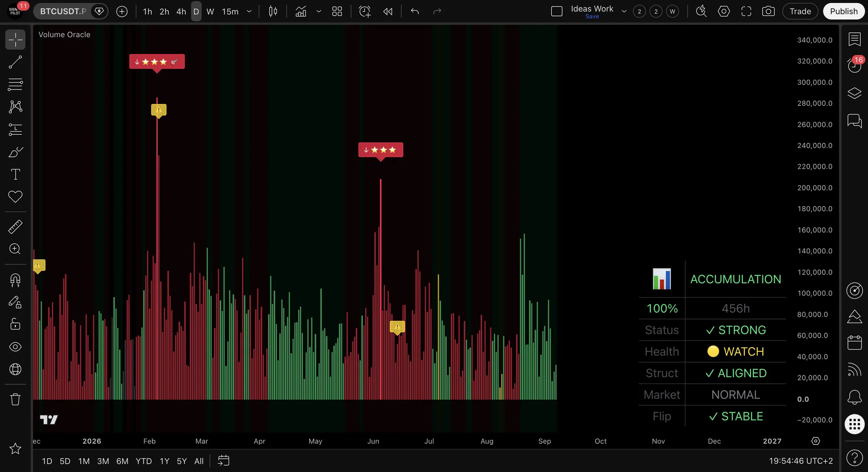868x472 pixels.
Task: Click the June three-star volume marker
Action: [x=380, y=150]
